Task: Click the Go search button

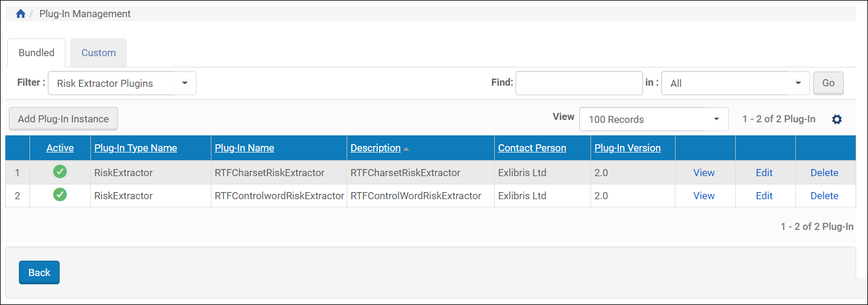Action: (x=828, y=83)
